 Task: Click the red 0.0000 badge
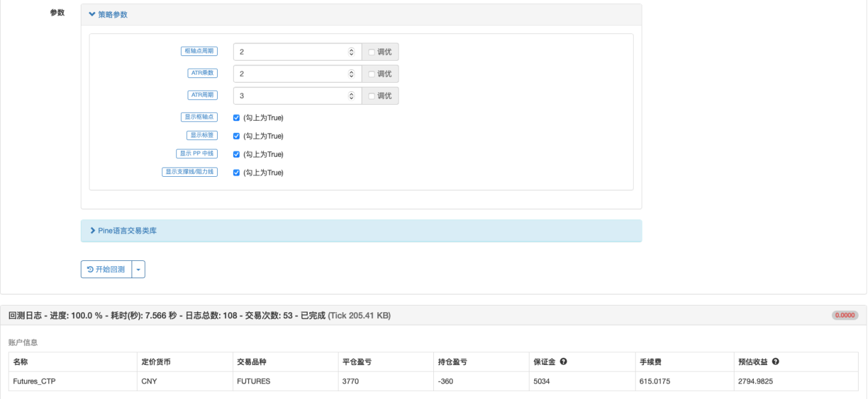[845, 315]
